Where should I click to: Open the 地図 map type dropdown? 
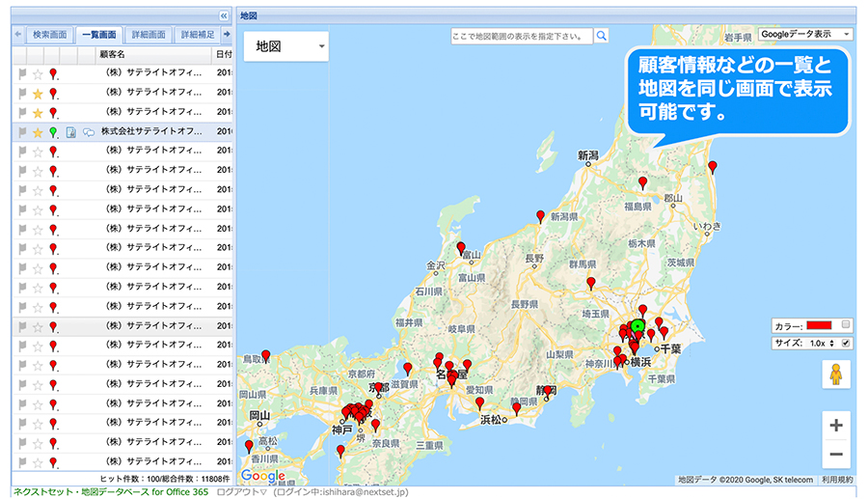286,46
